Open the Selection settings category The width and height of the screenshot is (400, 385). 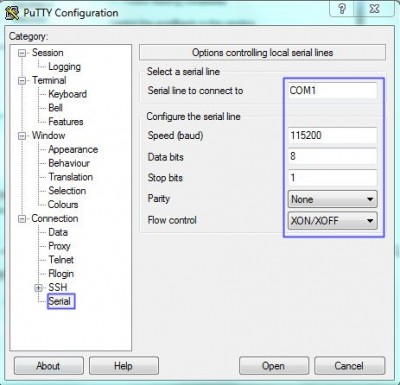[67, 191]
